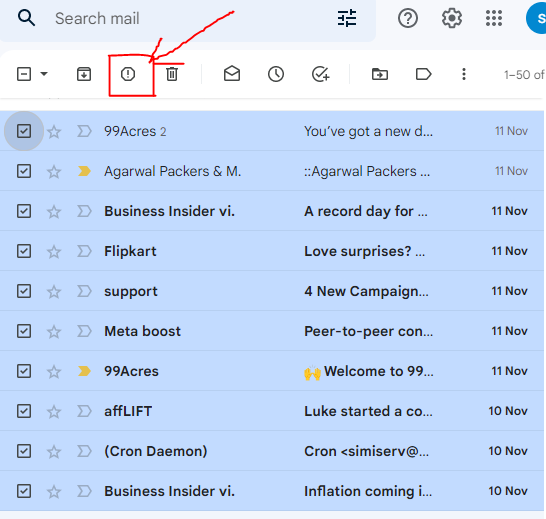
Task: Uncheck the Business Insider 10 Nov checkbox
Action: (24, 491)
